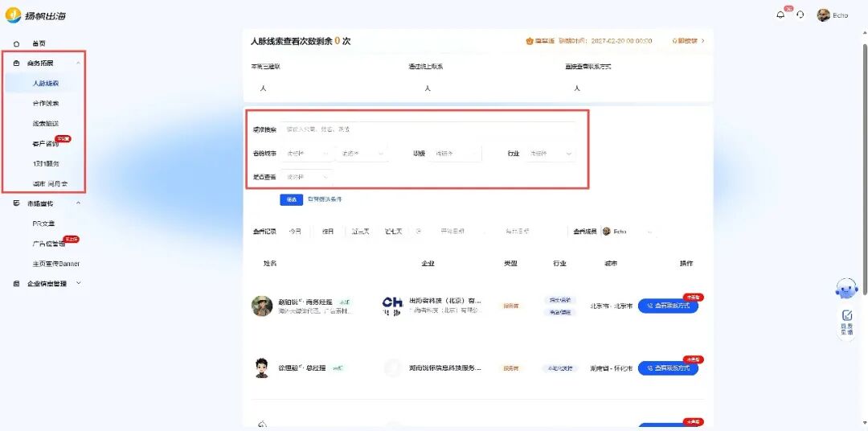
Task: Open the first 省份城市 province dropdown
Action: pyautogui.click(x=307, y=154)
